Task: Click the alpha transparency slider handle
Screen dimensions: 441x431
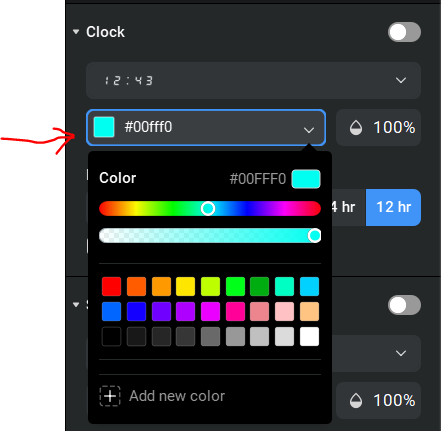Action: [x=314, y=236]
